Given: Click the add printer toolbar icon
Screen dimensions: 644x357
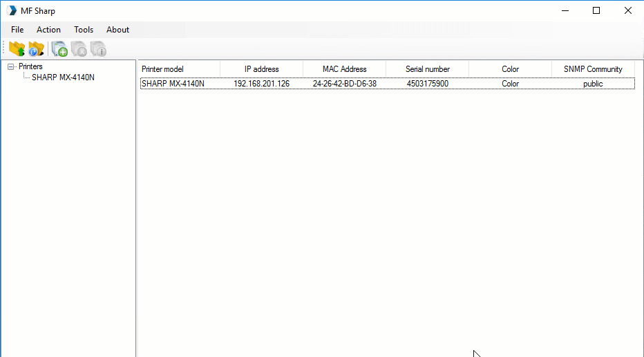Looking at the screenshot, I should click(59, 48).
